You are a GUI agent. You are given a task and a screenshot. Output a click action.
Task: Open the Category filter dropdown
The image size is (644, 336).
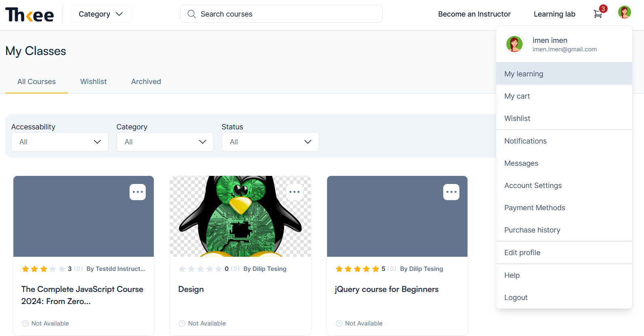coord(165,142)
